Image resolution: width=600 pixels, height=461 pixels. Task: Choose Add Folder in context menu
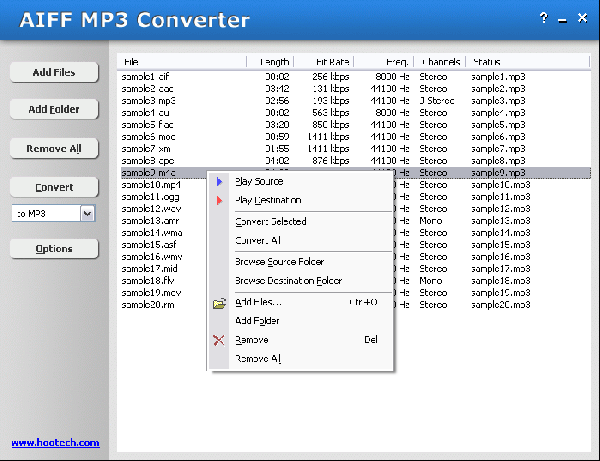[x=257, y=321]
